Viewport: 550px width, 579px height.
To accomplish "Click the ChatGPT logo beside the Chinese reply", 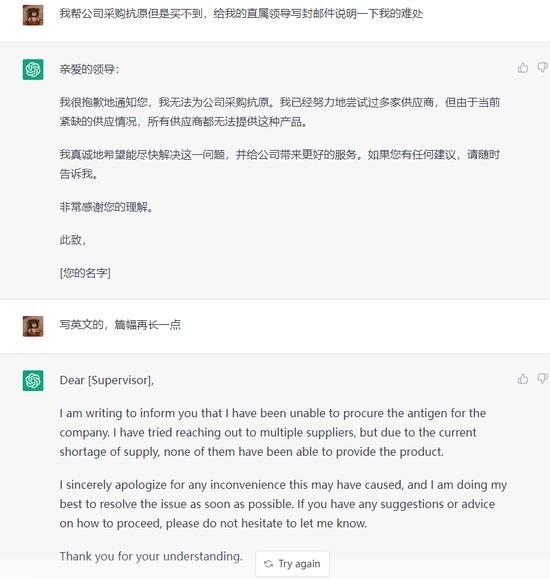I will pos(33,69).
